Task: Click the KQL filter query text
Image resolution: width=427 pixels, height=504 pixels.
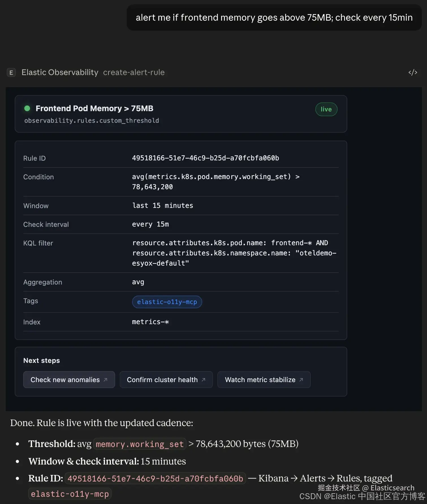Action: click(234, 253)
